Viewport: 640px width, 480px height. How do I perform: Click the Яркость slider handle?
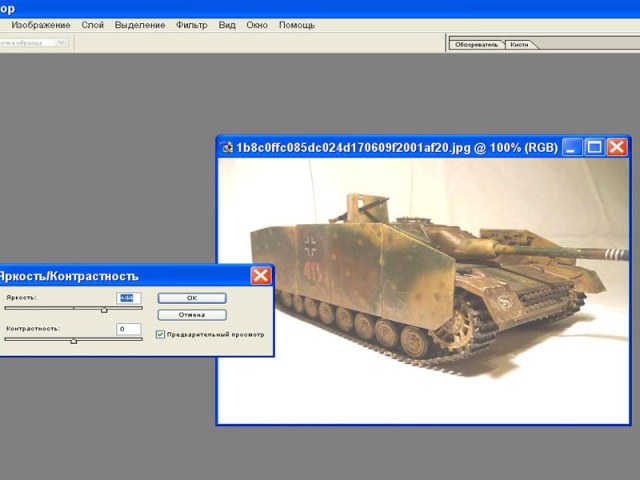[x=104, y=310]
